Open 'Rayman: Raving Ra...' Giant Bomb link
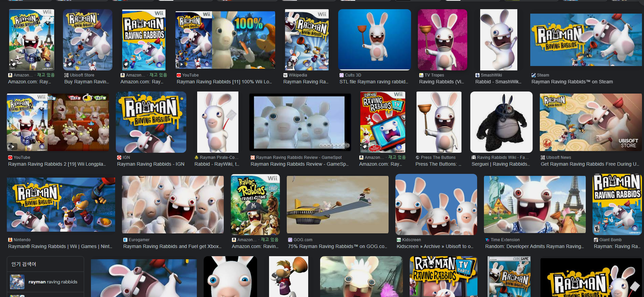The height and width of the screenshot is (297, 644). [x=617, y=246]
